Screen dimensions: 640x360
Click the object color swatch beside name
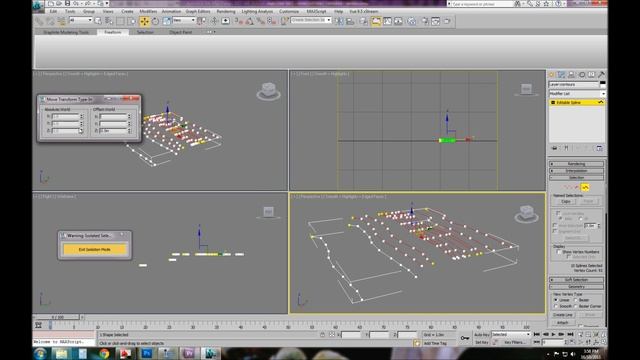pyautogui.click(x=602, y=84)
